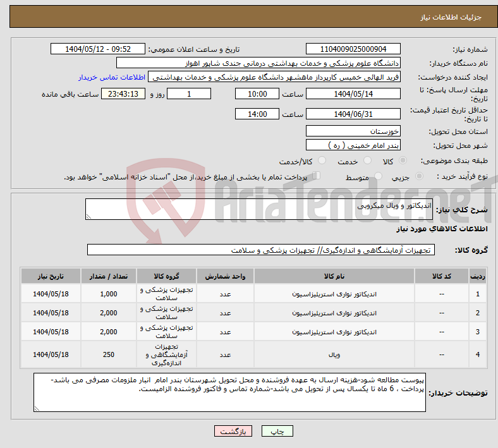Click the item name in row 2
The height and width of the screenshot is (448, 498).
coord(334,313)
